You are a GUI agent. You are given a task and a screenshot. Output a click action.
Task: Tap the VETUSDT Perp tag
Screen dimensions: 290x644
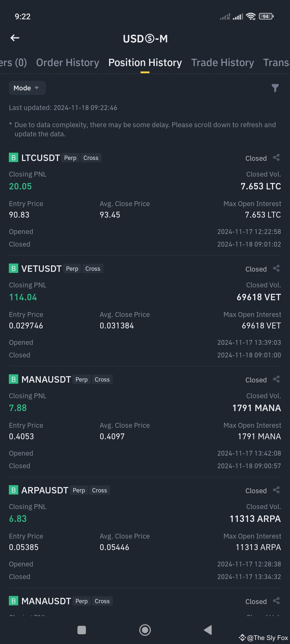pyautogui.click(x=72, y=269)
